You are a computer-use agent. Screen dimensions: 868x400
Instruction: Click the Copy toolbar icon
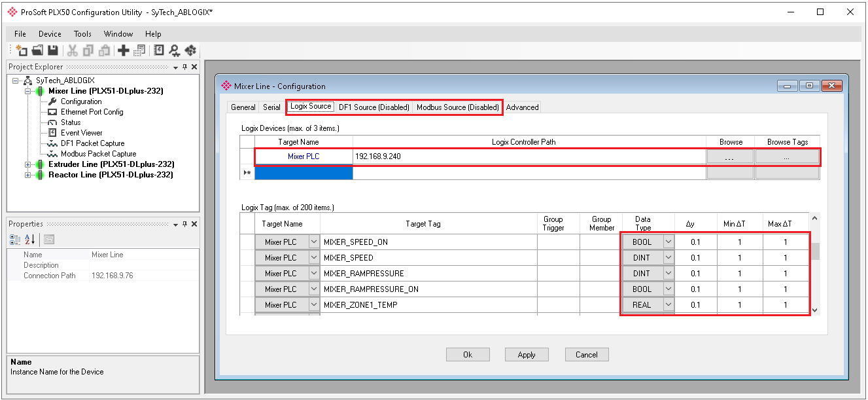tap(88, 50)
